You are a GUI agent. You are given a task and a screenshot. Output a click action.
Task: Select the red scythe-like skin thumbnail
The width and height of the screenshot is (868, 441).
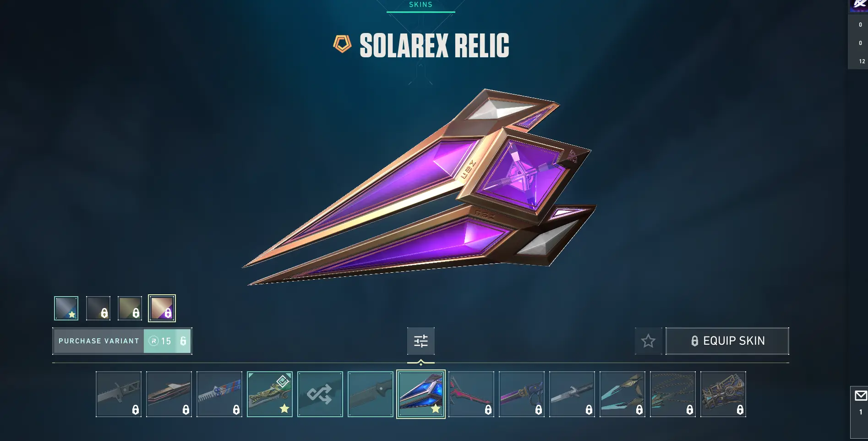pyautogui.click(x=471, y=394)
